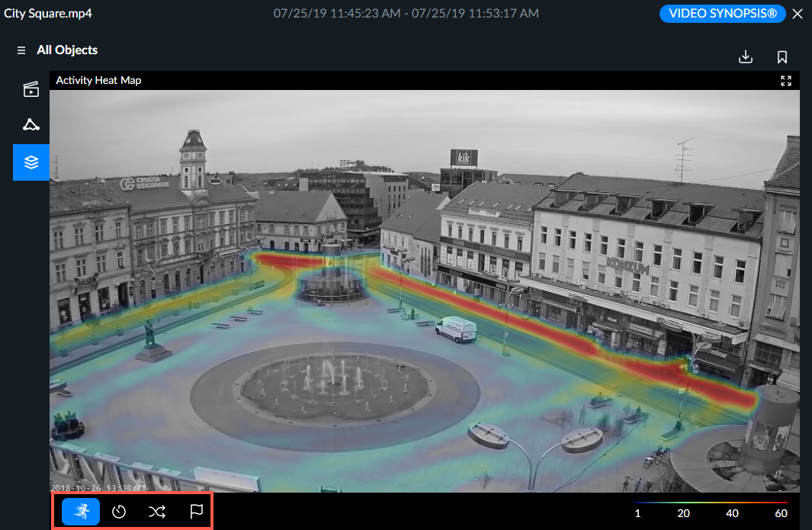812x530 pixels.
Task: Click the white van in the video
Action: 456,329
